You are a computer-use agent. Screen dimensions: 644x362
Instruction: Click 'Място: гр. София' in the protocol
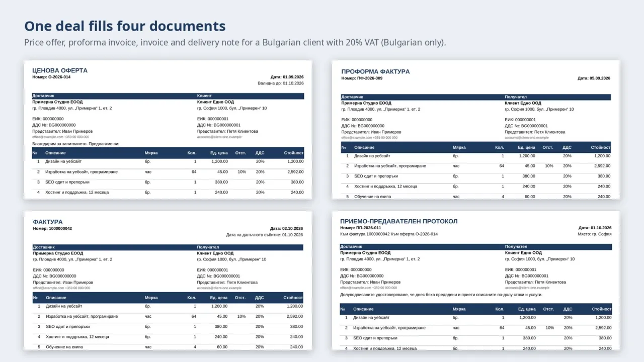point(595,234)
